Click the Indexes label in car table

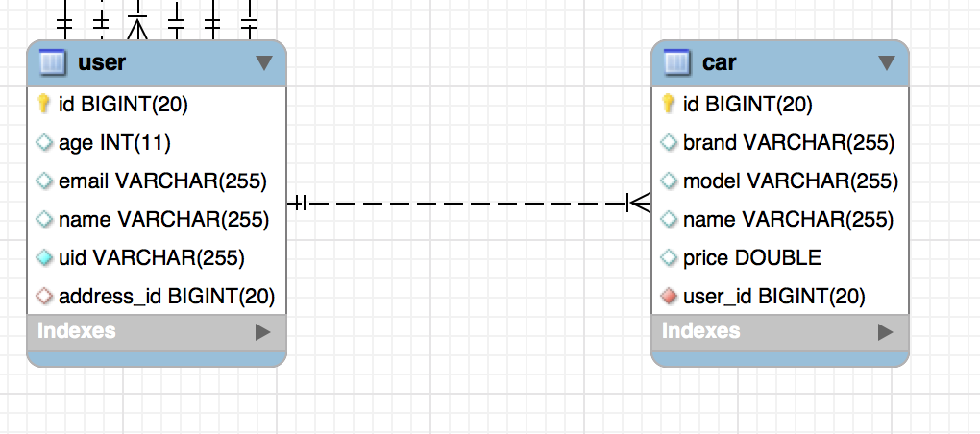coord(700,331)
